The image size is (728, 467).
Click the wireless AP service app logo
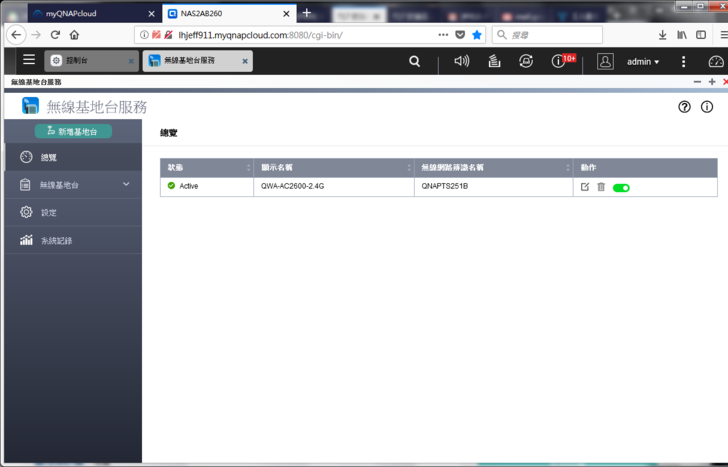pos(30,106)
